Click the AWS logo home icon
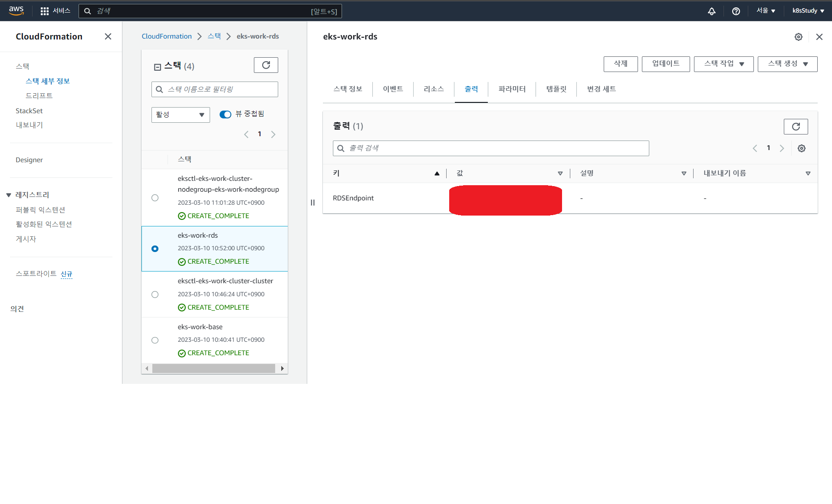Screen dimensions: 832x504 tap(16, 11)
